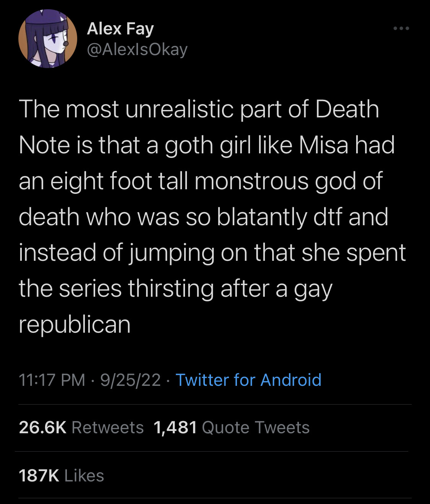
Task: Click the 26.6K retweet count number
Action: [x=43, y=428]
